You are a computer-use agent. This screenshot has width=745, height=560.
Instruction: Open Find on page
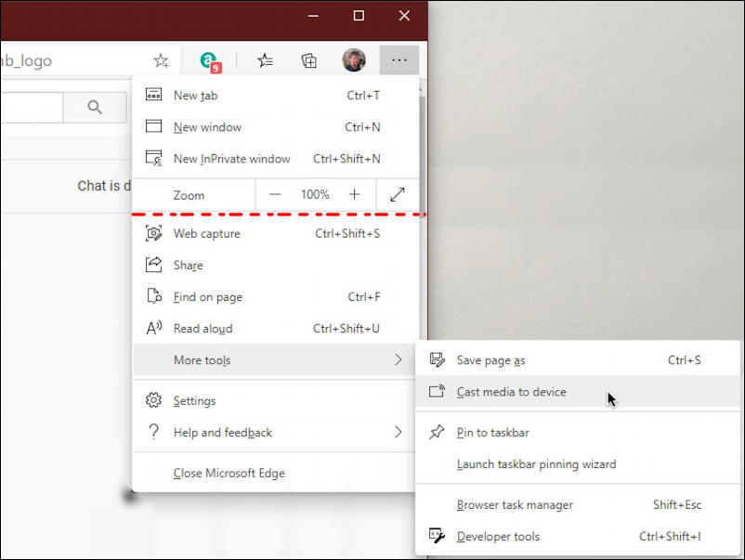(206, 296)
